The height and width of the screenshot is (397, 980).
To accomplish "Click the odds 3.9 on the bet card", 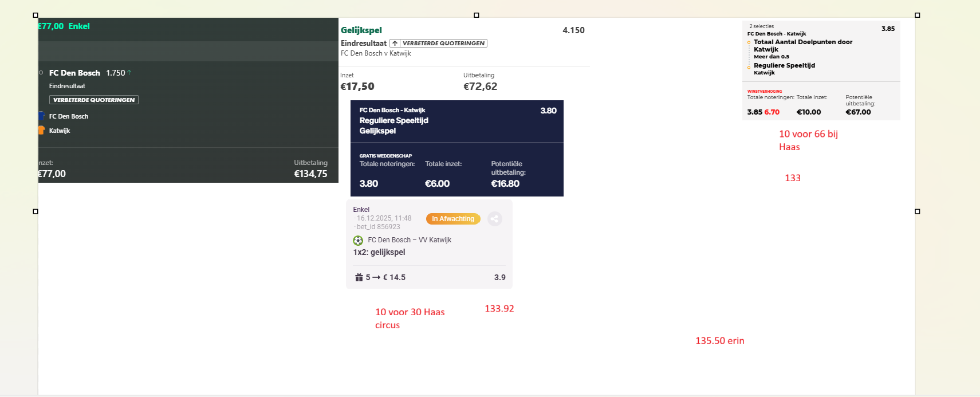I will (500, 277).
